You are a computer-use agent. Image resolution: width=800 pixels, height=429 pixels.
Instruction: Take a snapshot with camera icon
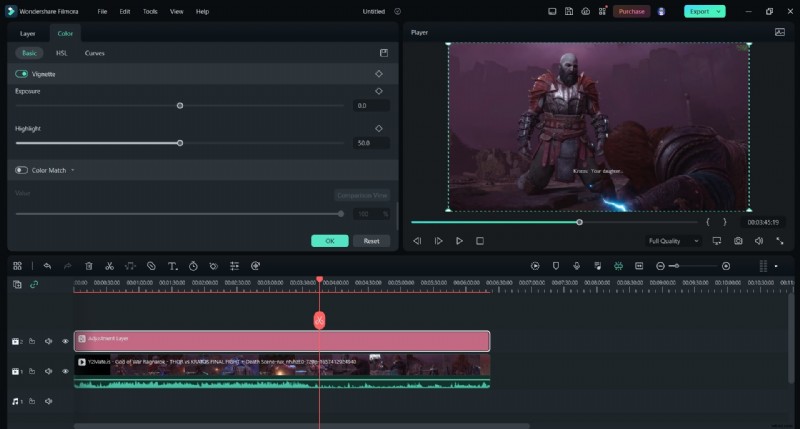738,241
